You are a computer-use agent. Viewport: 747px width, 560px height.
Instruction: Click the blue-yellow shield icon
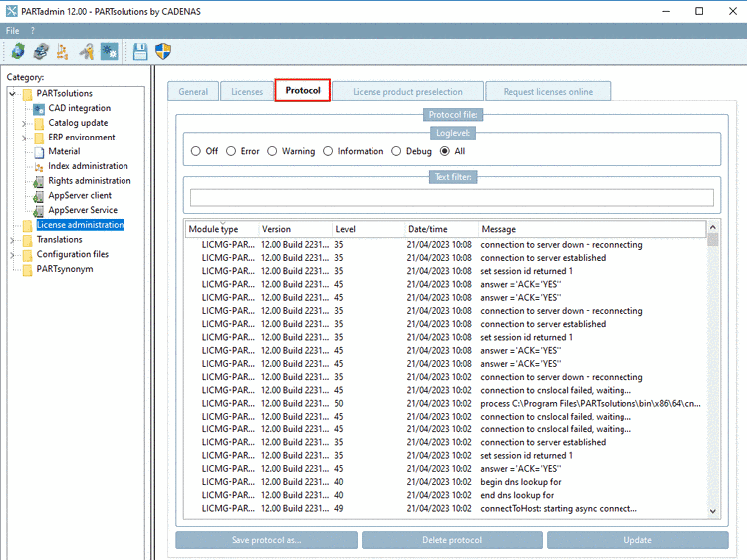pos(162,51)
